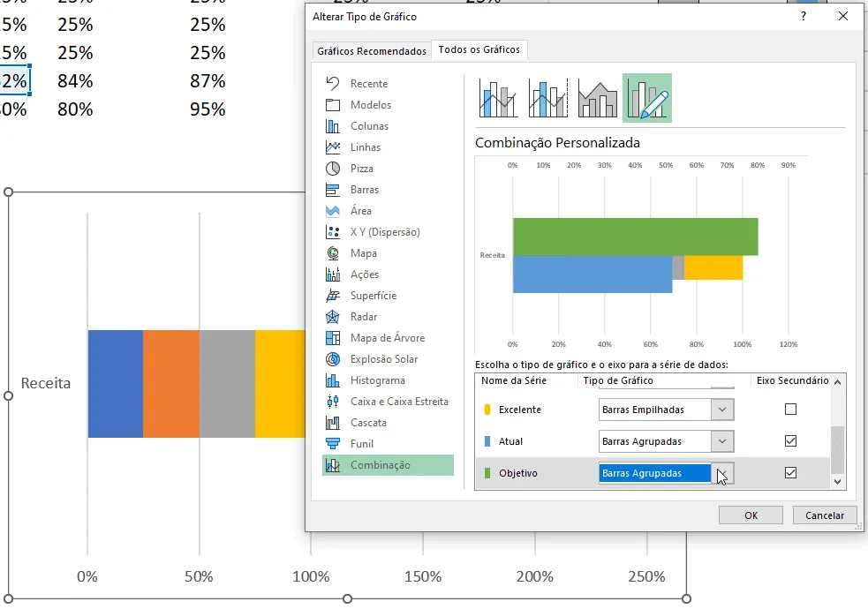Screen dimensions: 868x609
Task: Switch to Gráficos Recomendados tab
Action: [x=372, y=51]
